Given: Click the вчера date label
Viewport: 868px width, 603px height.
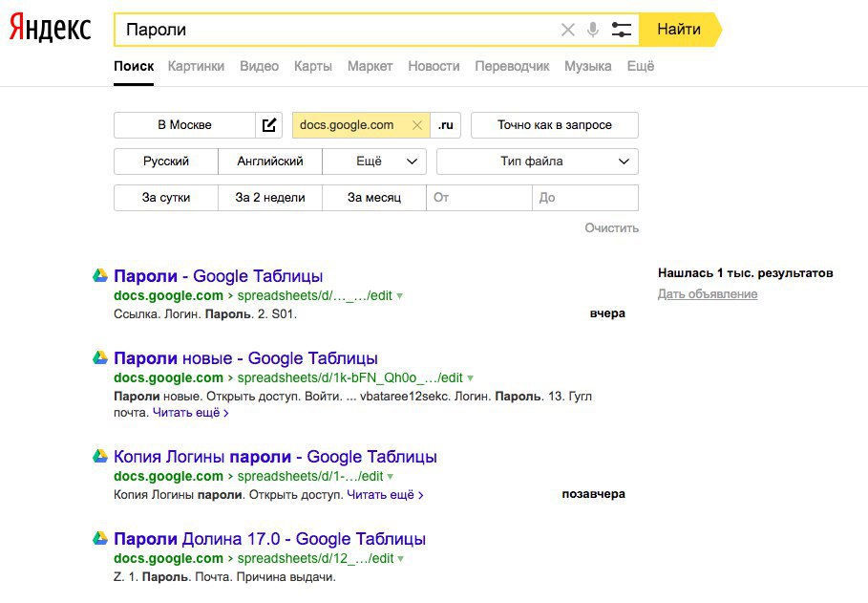Looking at the screenshot, I should click(x=607, y=313).
